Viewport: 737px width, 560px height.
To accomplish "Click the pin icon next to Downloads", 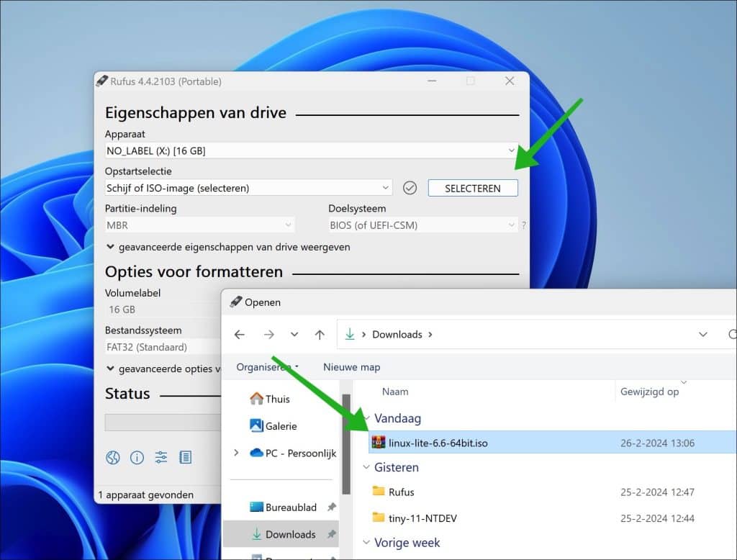I will [x=331, y=534].
